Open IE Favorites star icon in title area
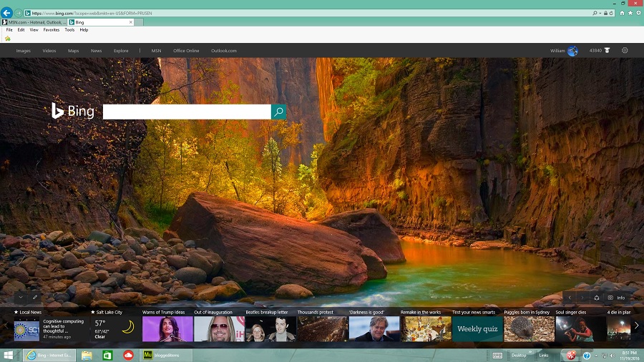644x362 pixels. tap(630, 13)
